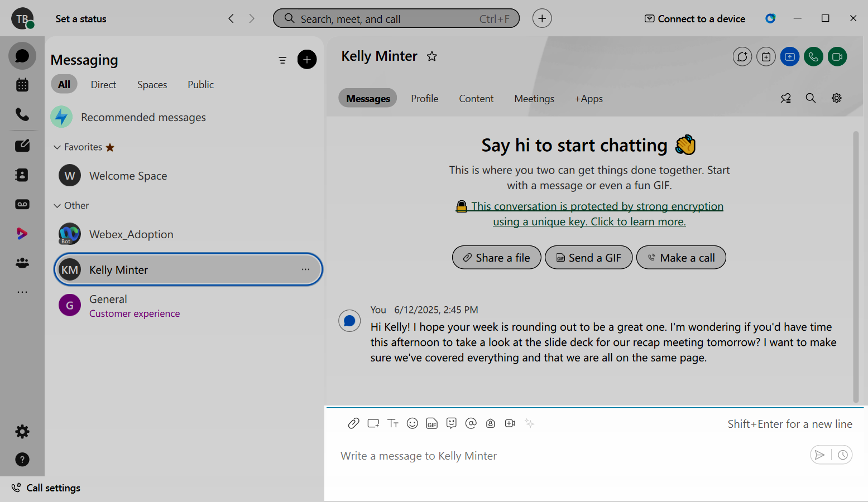Attach a file with the paperclip
The height and width of the screenshot is (502, 868).
353,423
